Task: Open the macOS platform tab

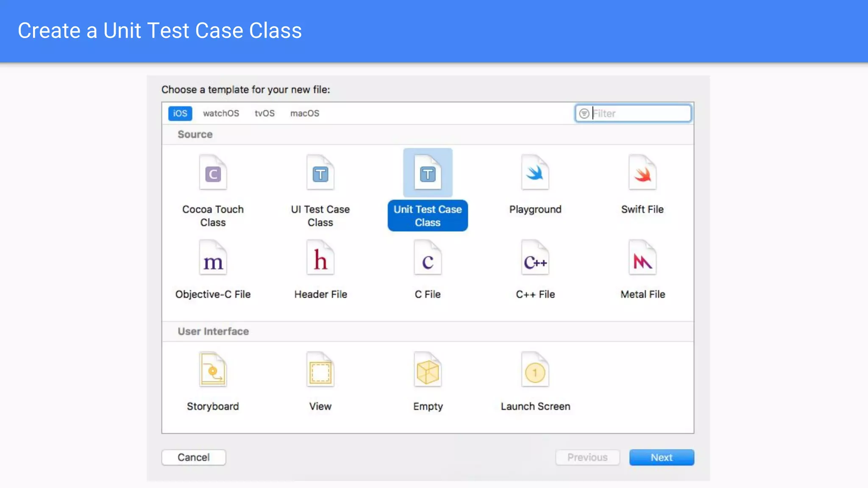Action: click(305, 114)
